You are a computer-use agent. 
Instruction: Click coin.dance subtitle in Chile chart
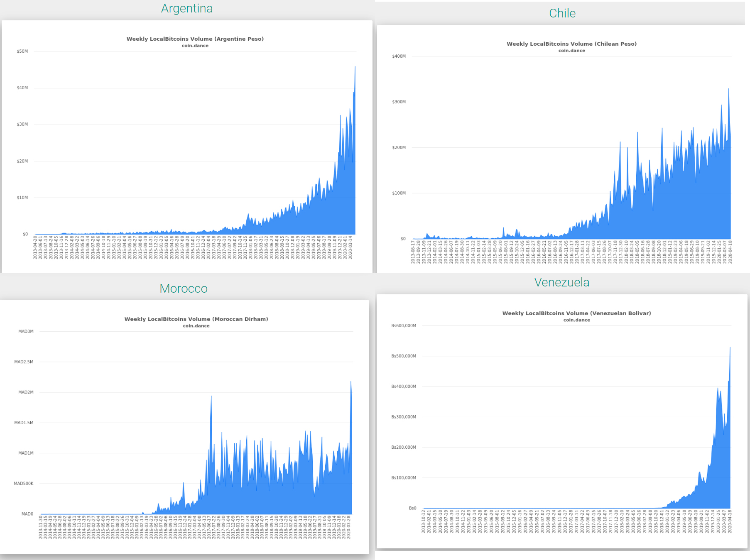[571, 51]
